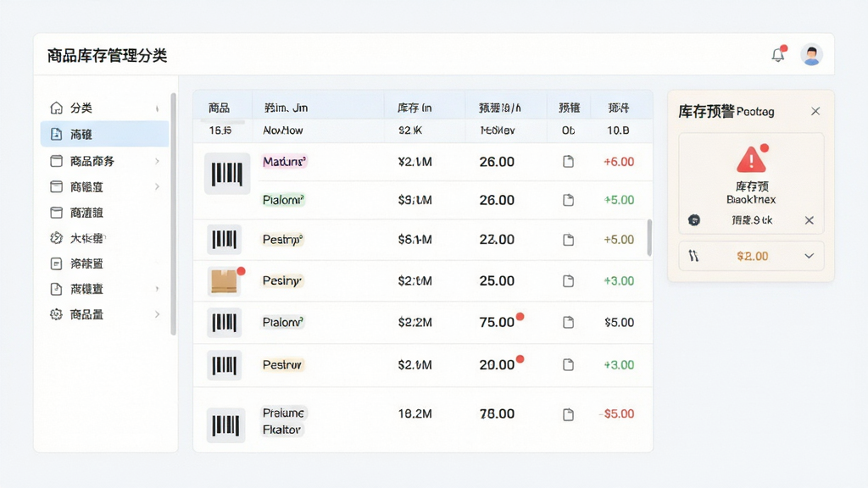Image resolution: width=868 pixels, height=488 pixels.
Task: Dismiss the inner alert row with its X
Action: coord(810,220)
